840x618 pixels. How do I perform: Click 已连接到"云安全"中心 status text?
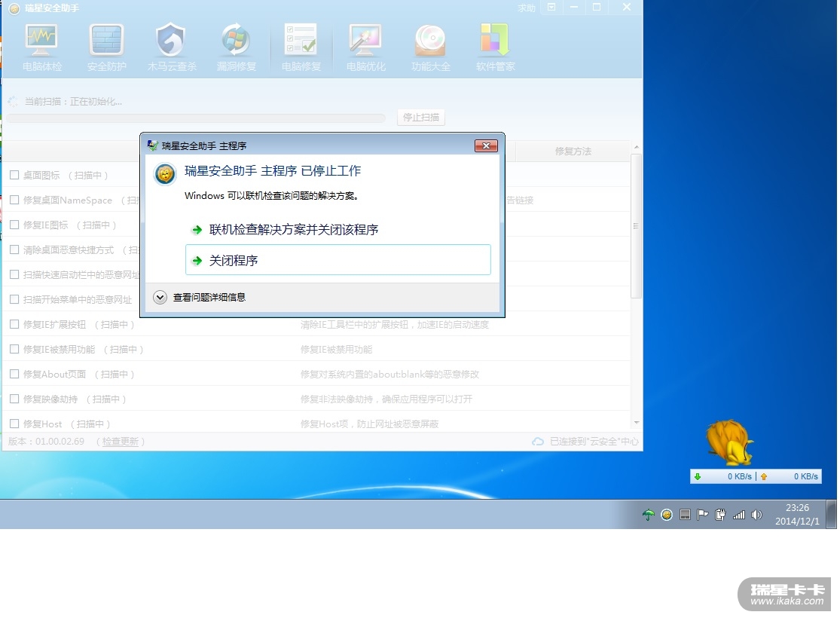(594, 442)
